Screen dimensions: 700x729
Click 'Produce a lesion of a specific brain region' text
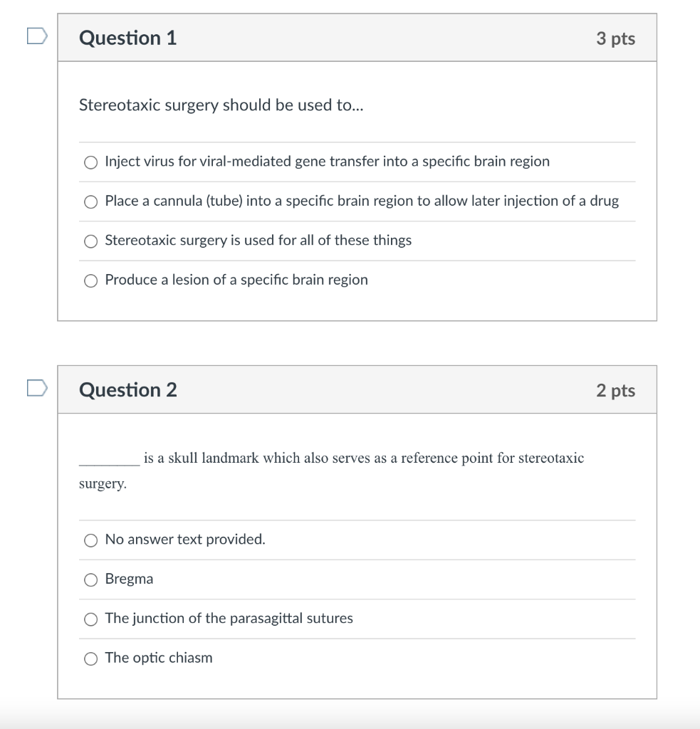236,280
